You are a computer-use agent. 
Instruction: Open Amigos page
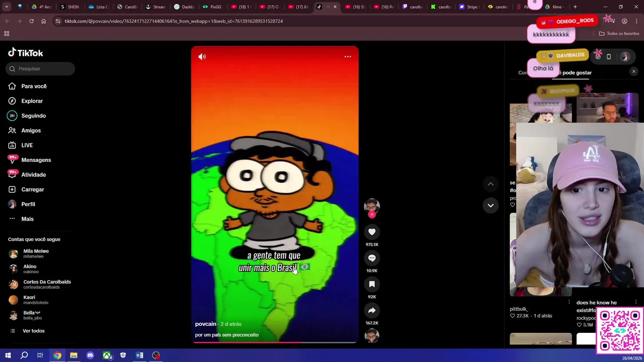pyautogui.click(x=31, y=130)
